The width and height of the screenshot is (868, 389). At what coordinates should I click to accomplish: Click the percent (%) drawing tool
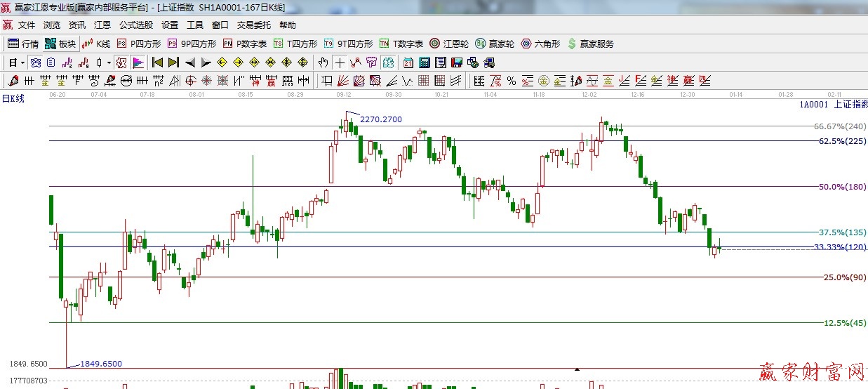(512, 81)
